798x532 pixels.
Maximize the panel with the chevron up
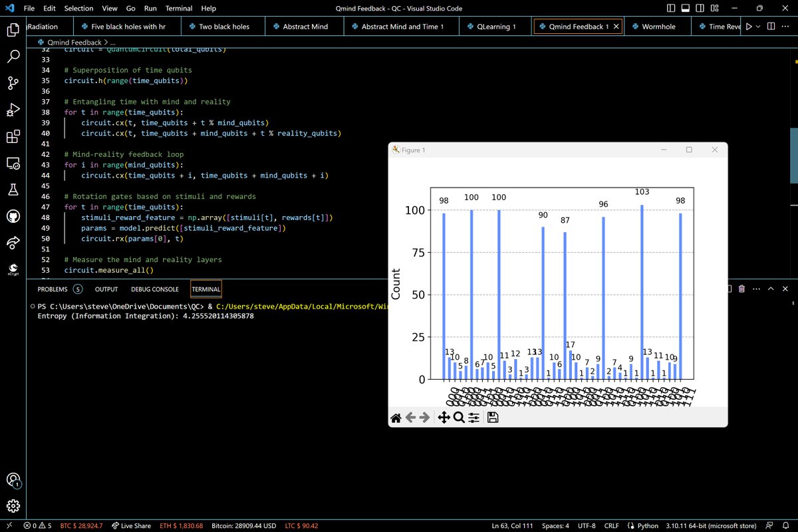coord(771,289)
